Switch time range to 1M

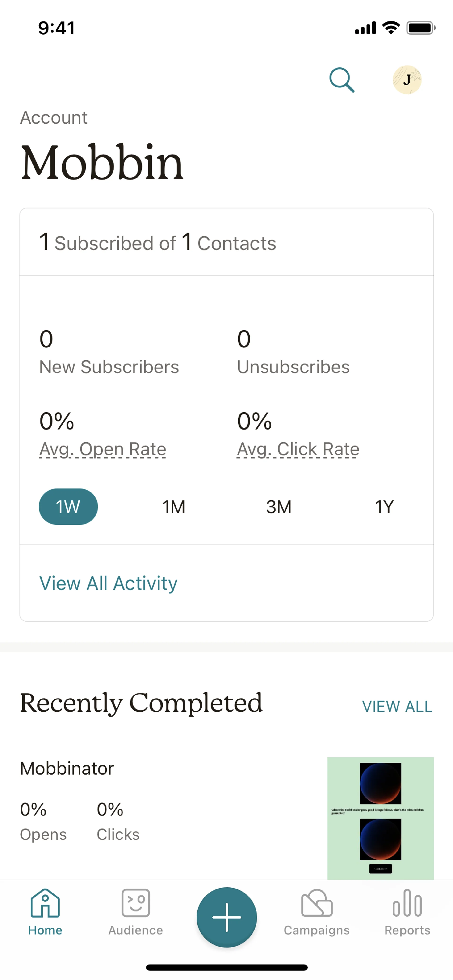[174, 506]
